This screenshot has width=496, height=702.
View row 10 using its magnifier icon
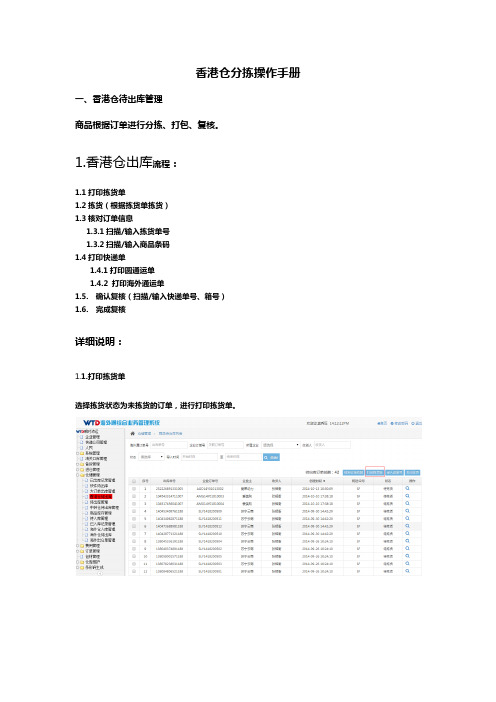point(407,556)
